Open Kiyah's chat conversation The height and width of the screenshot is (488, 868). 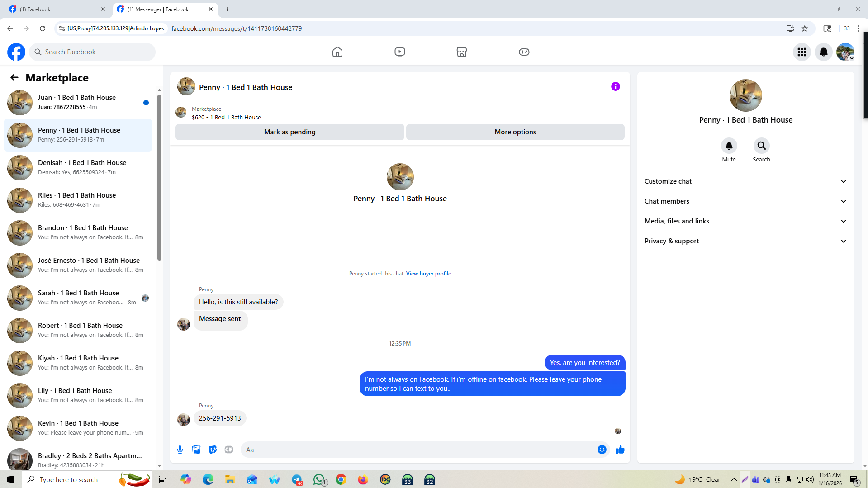78,363
